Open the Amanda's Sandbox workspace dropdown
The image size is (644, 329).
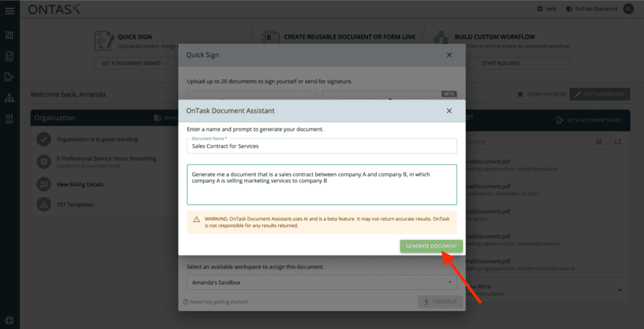point(322,282)
